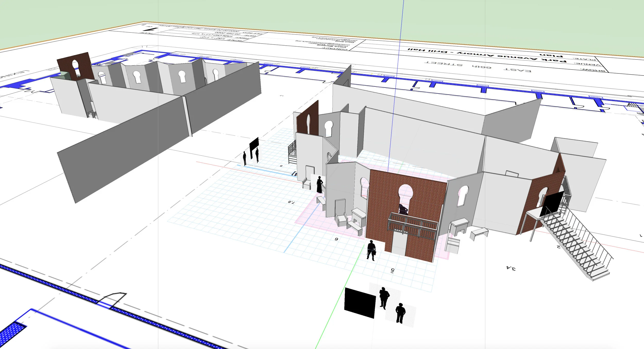Click the floor label '5'
This screenshot has width=644, height=349.
coord(393,270)
